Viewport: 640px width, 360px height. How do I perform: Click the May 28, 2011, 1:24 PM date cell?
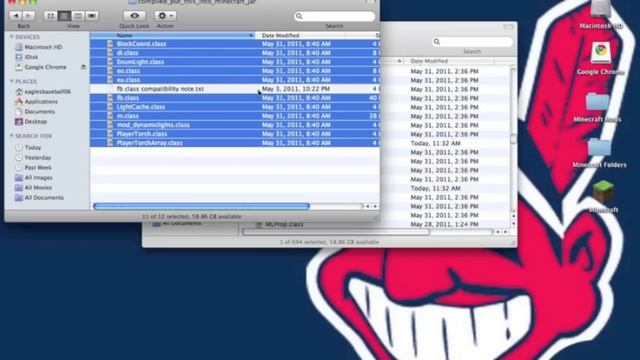(444, 224)
